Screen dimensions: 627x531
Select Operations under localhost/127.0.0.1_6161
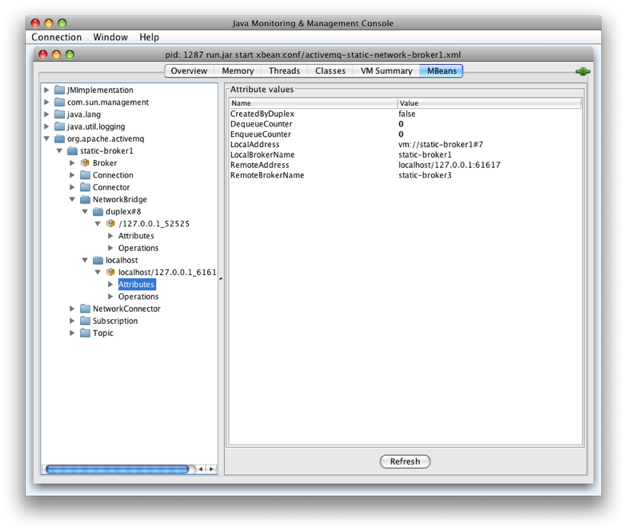tap(138, 297)
